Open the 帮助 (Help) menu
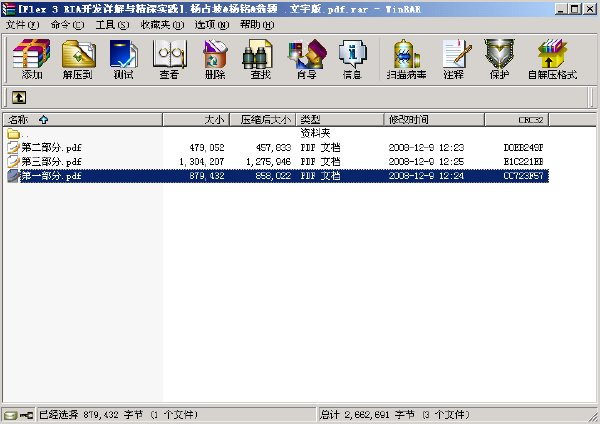This screenshot has height=424, width=600. pos(257,25)
